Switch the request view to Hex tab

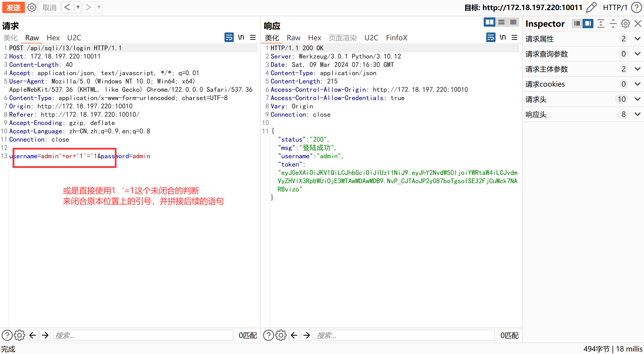[53, 38]
